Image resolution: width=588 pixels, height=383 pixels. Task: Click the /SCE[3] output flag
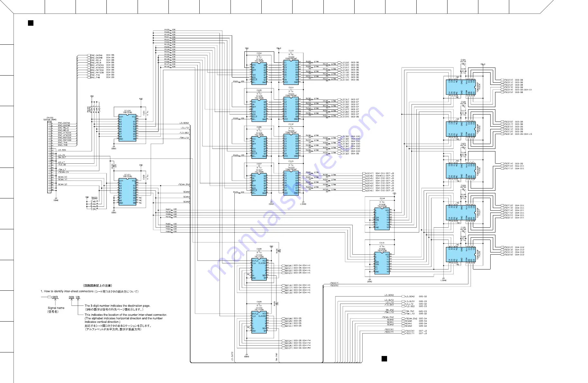[516, 134]
